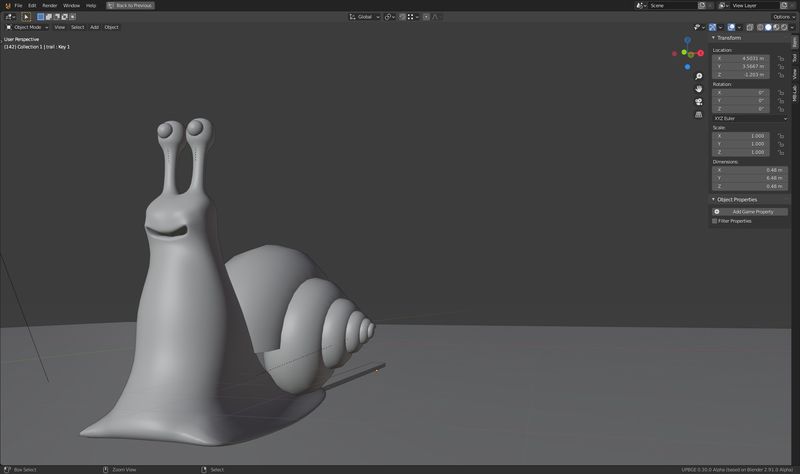Select the tweak select tool icon
The width and height of the screenshot is (800, 474).
click(x=26, y=17)
